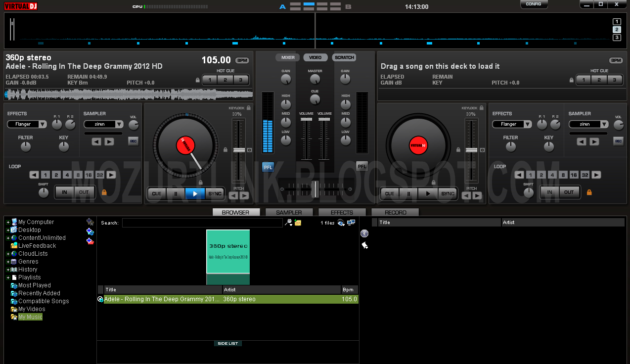This screenshot has width=630, height=364.
Task: Halve left deck loop length arrow
Action: coord(34,175)
